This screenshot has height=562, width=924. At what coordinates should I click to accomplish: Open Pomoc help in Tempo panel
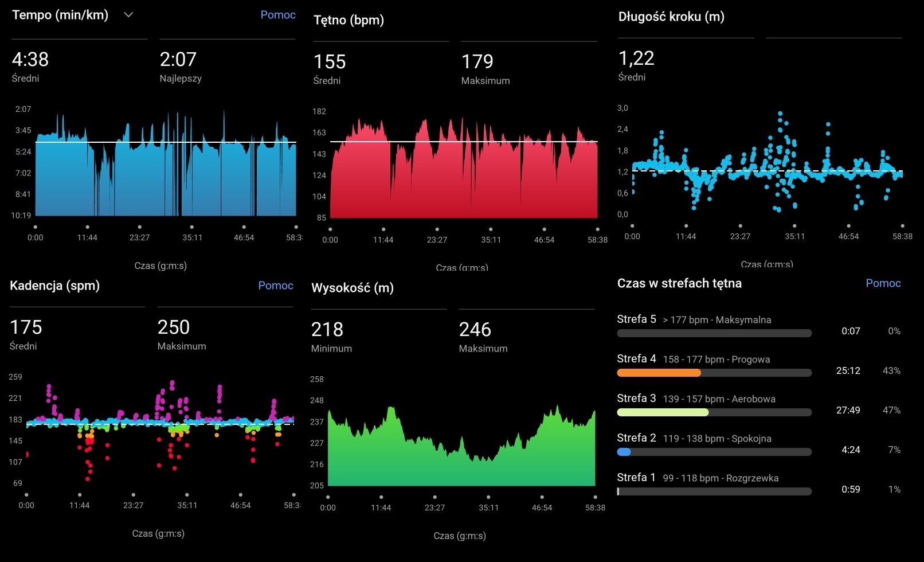278,15
